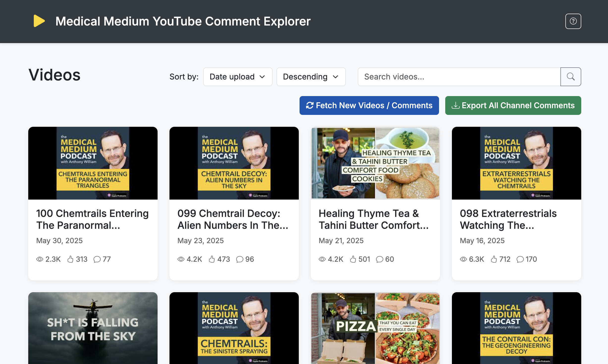Click the 6.3K views count
The height and width of the screenshot is (364, 608).
point(476,259)
